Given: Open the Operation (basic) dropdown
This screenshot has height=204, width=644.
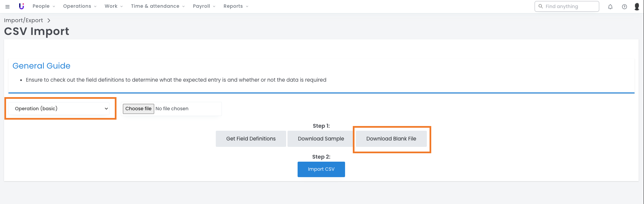Looking at the screenshot, I should pyautogui.click(x=59, y=109).
